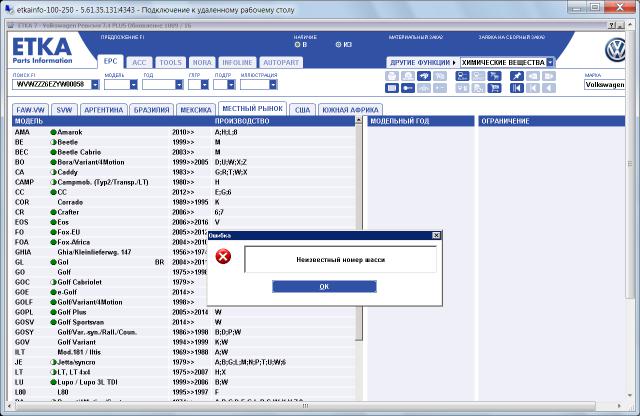Viewport: 640px width, 416px height.
Task: Select the SVW market tab
Action: pos(64,110)
